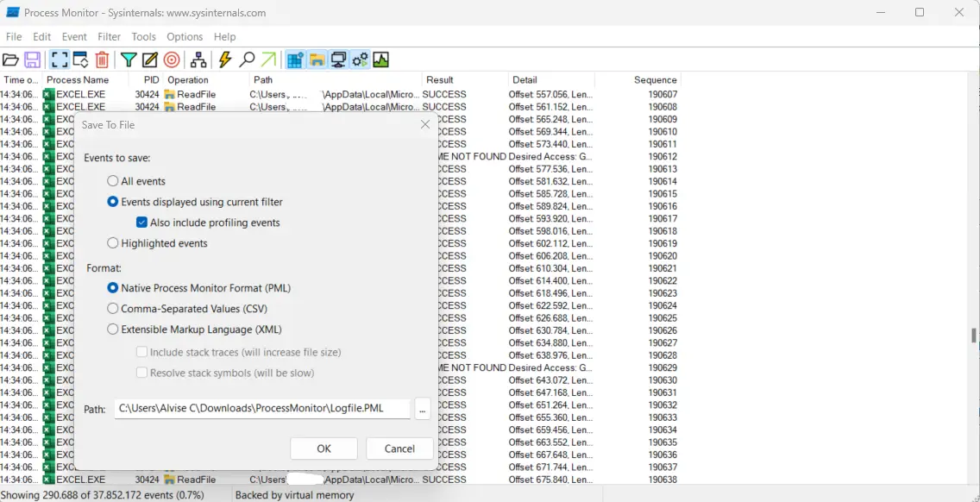
Task: Open the Filter funnel icon
Action: pos(129,60)
